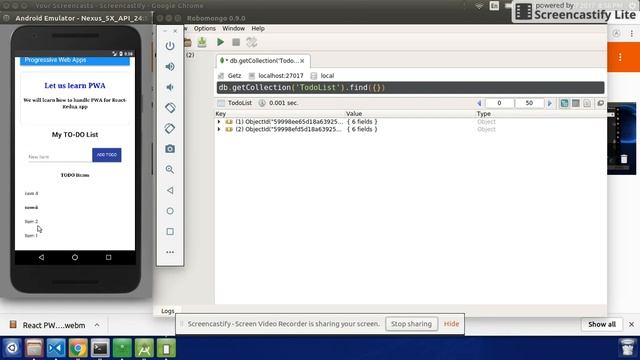Rotate the emulator left
Viewport: 640px width, 360px height.
pos(170,108)
